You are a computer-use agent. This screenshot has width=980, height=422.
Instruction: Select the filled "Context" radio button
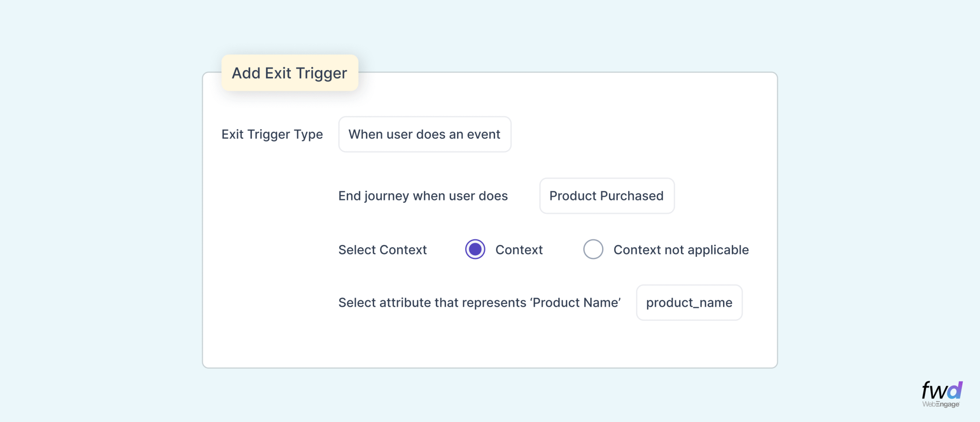point(475,249)
